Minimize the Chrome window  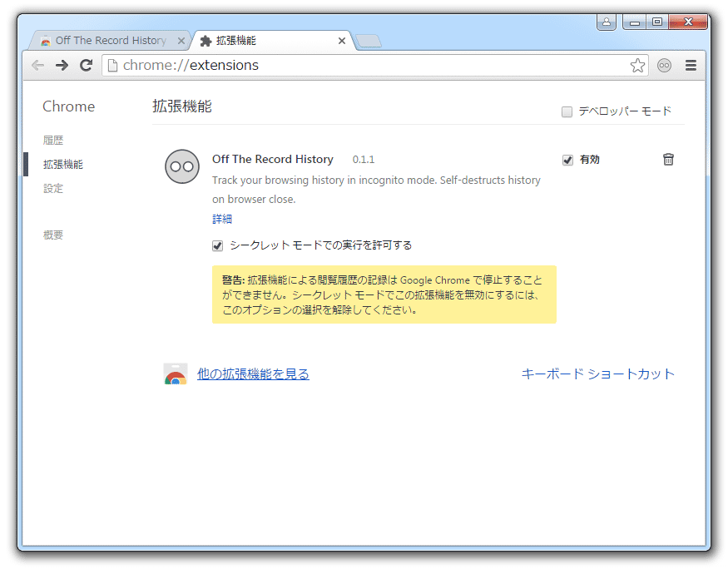(x=635, y=22)
